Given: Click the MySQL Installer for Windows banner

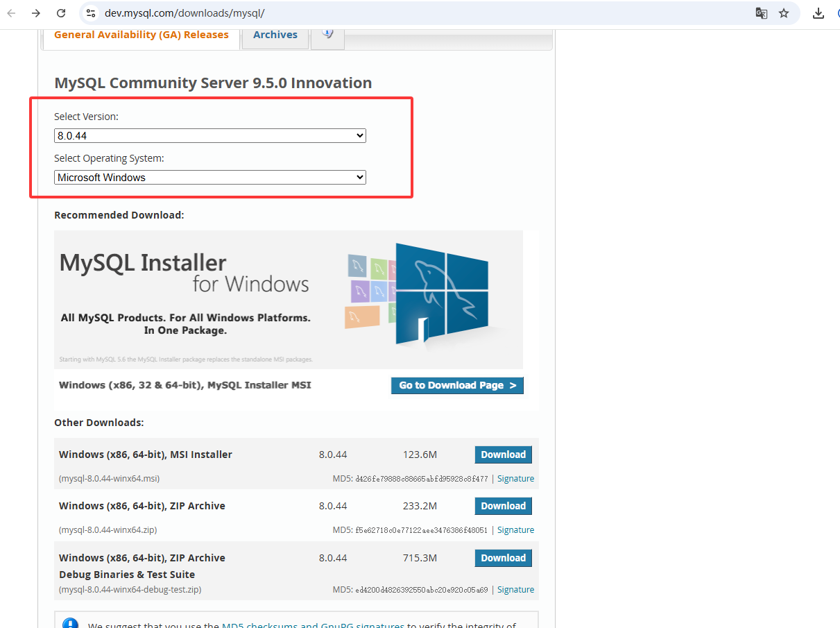Looking at the screenshot, I should click(x=288, y=299).
